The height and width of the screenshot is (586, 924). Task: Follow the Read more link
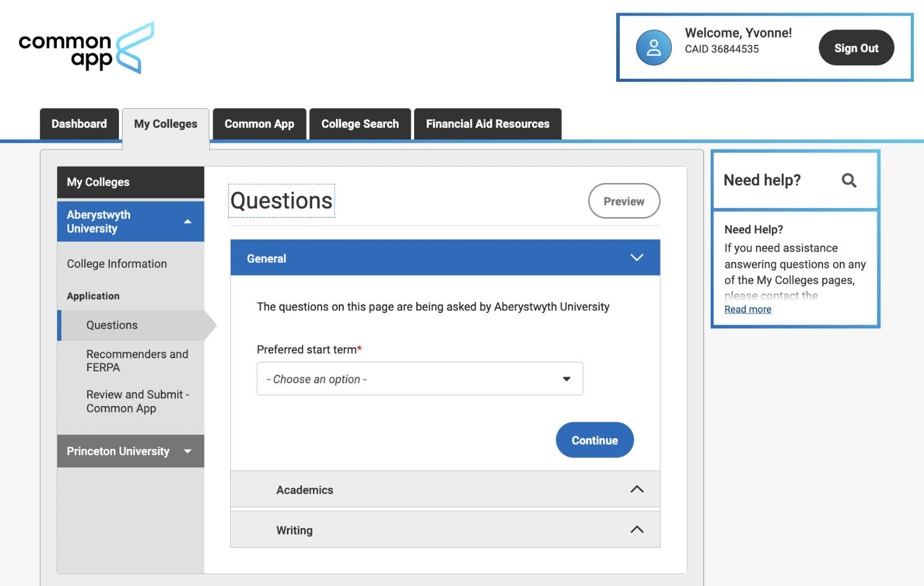748,309
